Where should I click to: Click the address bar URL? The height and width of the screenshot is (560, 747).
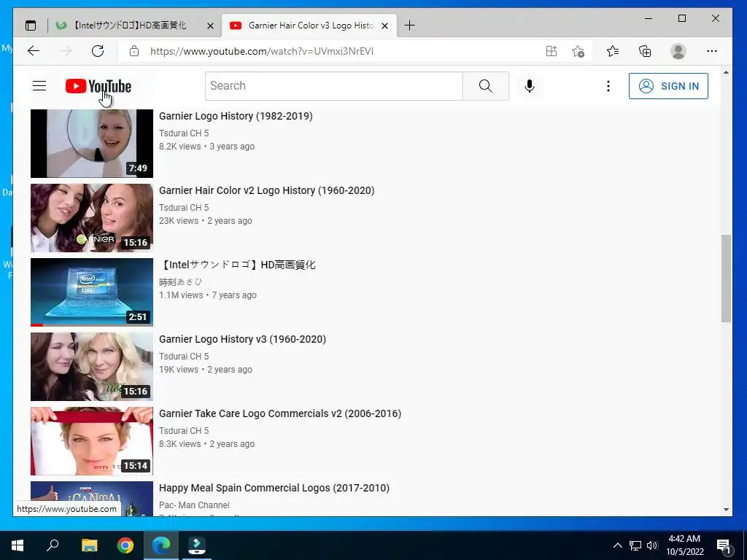click(x=262, y=51)
